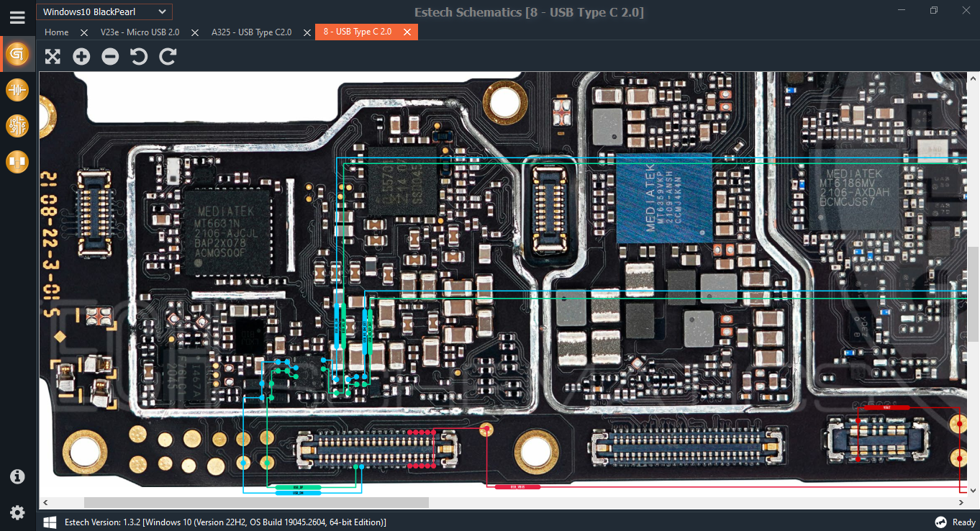Click the Ready status icon
This screenshot has width=980, height=531.
tap(940, 522)
